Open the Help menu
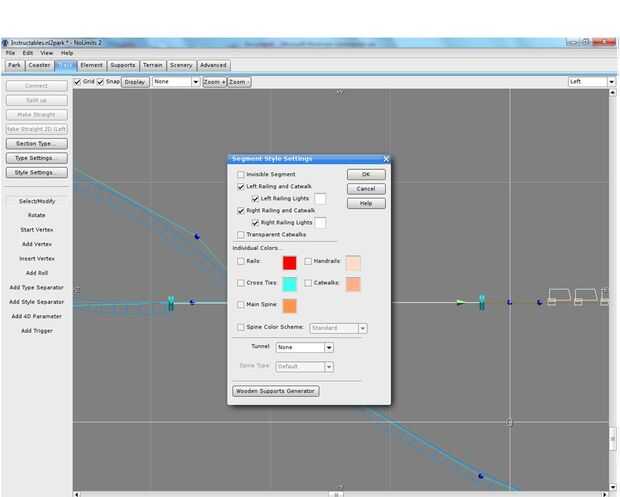 pos(67,53)
